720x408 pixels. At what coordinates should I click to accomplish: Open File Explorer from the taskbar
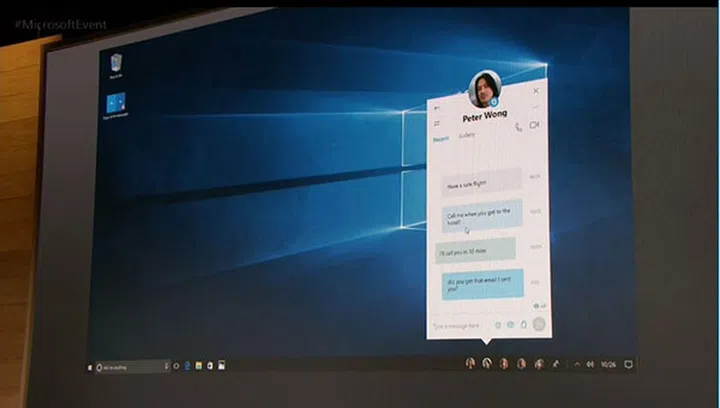click(200, 366)
